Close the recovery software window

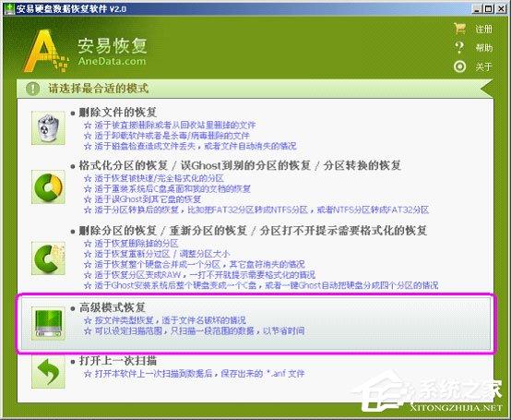point(501,9)
